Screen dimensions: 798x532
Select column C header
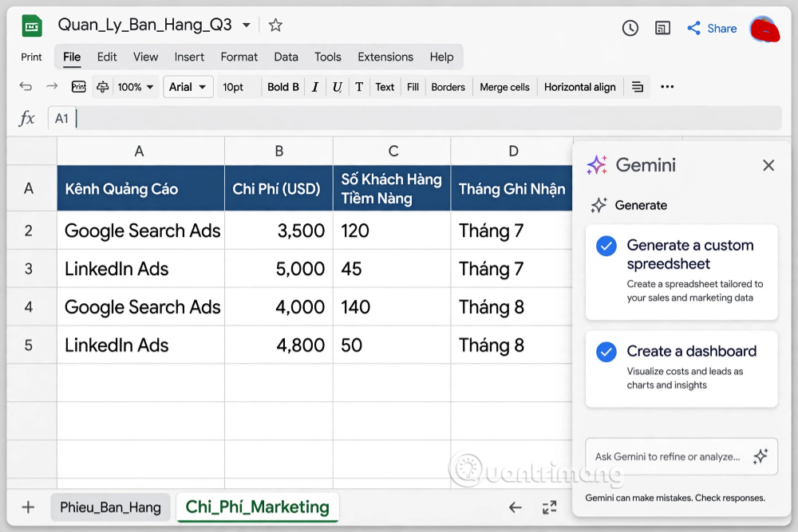[x=393, y=151]
